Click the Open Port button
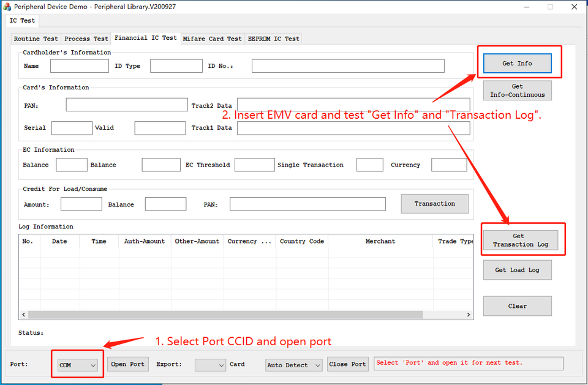The width and height of the screenshot is (588, 385). [128, 364]
